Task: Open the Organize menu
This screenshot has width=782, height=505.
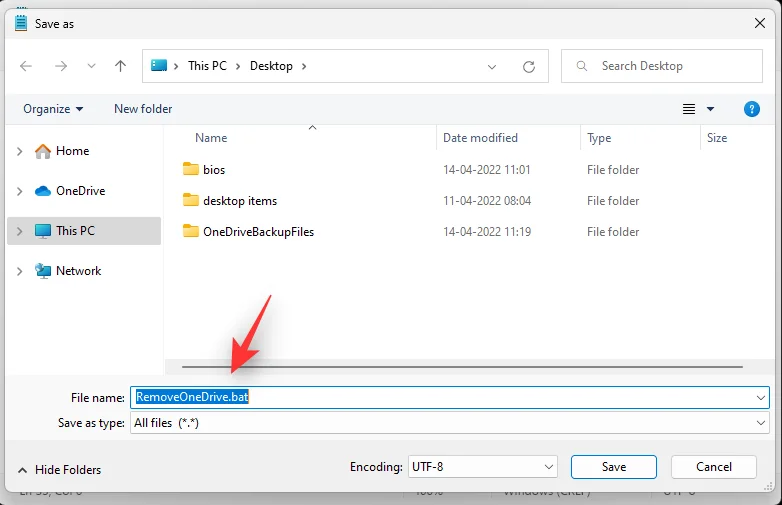Action: (53, 109)
